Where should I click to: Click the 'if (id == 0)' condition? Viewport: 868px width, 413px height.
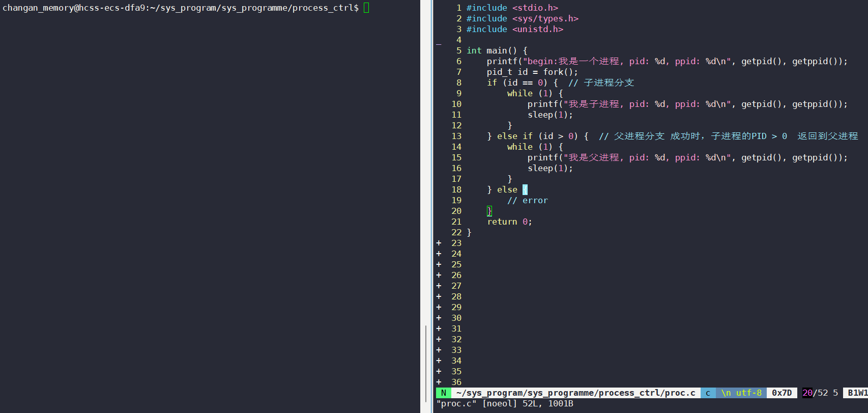(x=517, y=82)
